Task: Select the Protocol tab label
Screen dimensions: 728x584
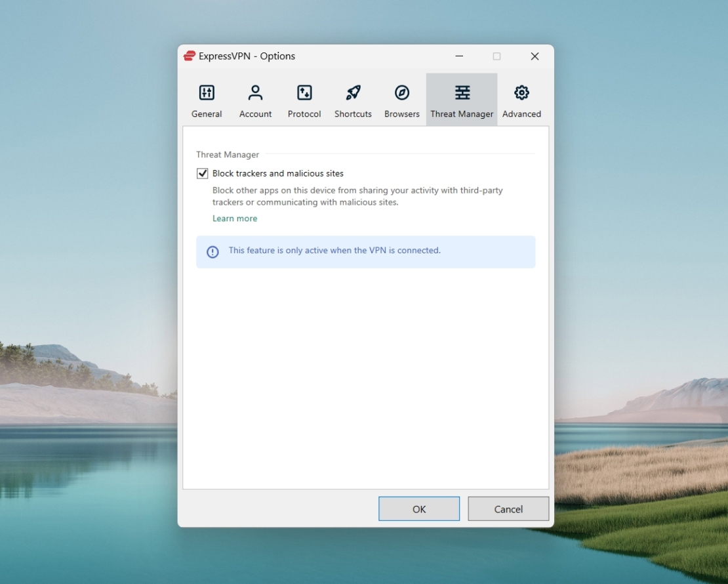Action: pyautogui.click(x=304, y=114)
